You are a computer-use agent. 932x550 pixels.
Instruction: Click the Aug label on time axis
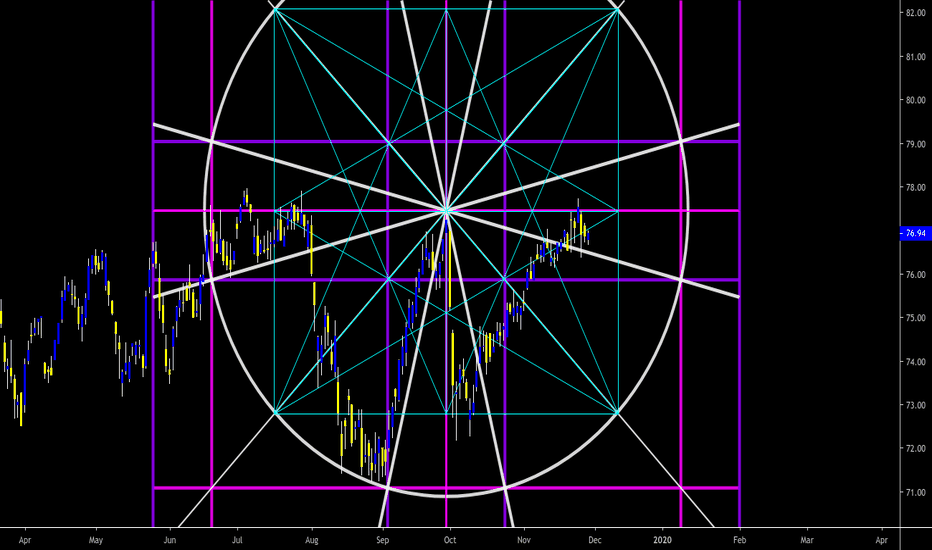click(311, 540)
